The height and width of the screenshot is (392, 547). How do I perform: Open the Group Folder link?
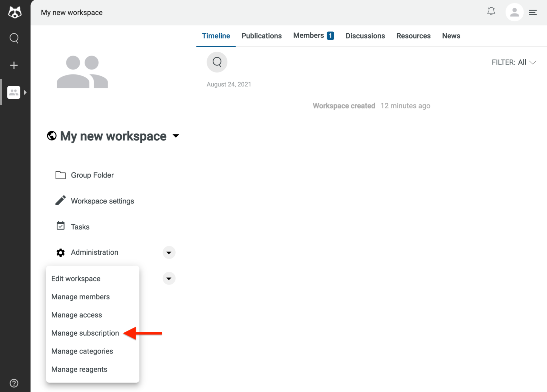pos(92,175)
